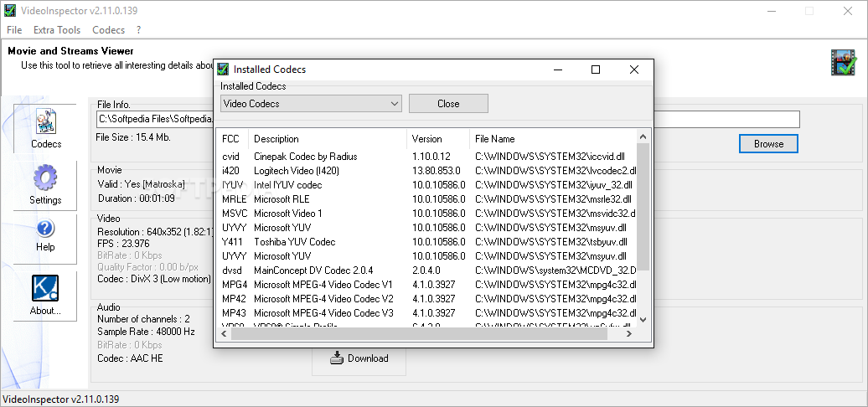The height and width of the screenshot is (407, 868).
Task: Select the Microsoft Video 1 row
Action: (427, 214)
